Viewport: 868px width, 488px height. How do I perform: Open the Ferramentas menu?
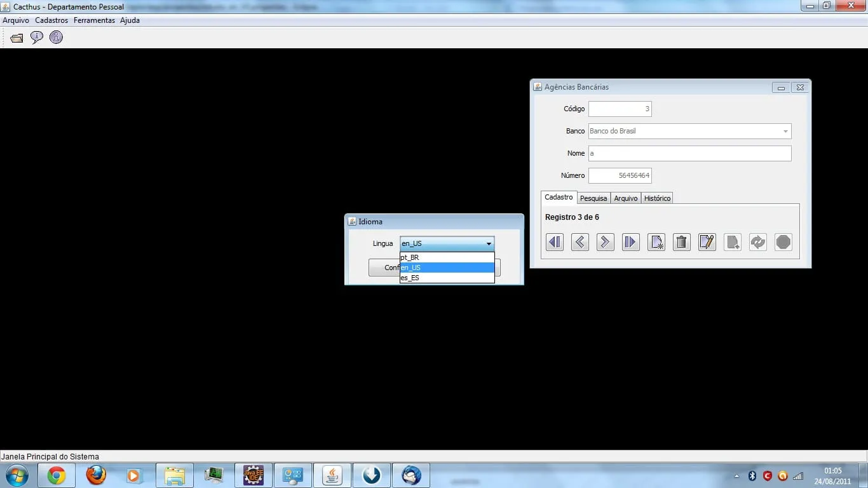[x=94, y=20]
